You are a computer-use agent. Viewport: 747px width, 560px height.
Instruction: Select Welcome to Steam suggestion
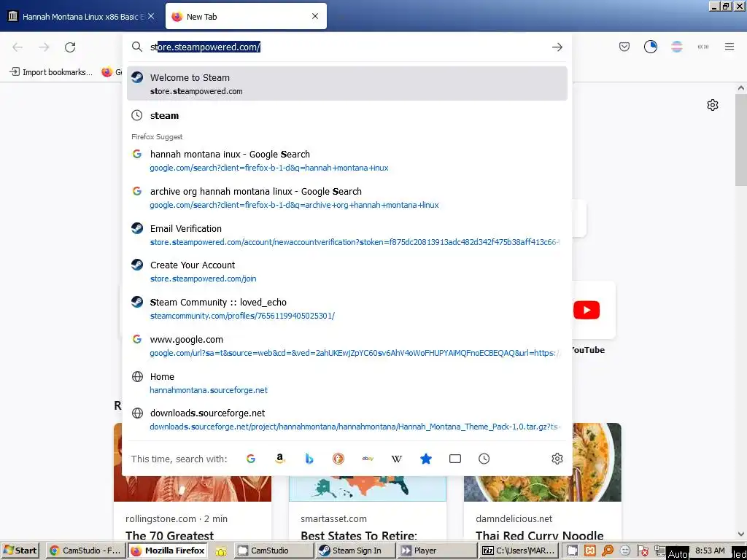(347, 84)
